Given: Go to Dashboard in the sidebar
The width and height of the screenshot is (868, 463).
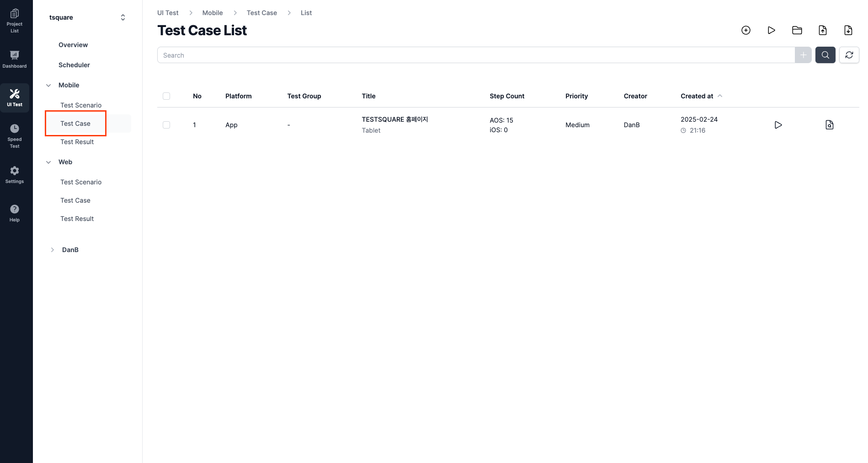Looking at the screenshot, I should [15, 59].
